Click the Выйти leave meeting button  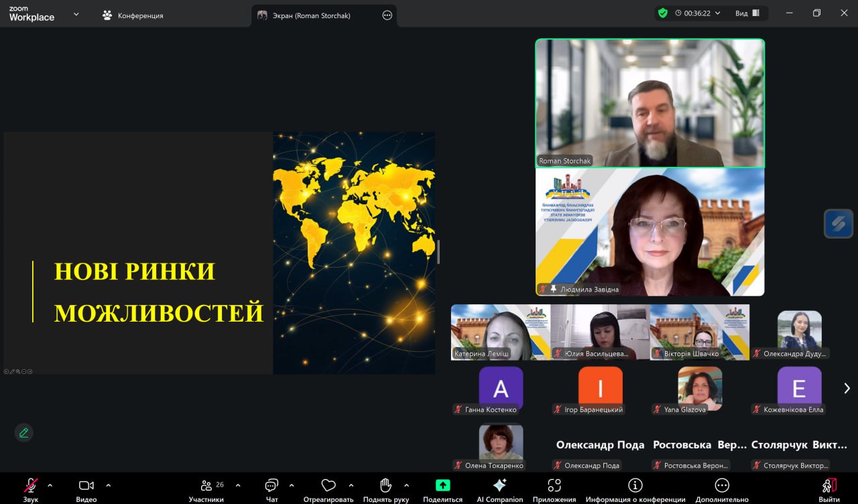pyautogui.click(x=829, y=486)
